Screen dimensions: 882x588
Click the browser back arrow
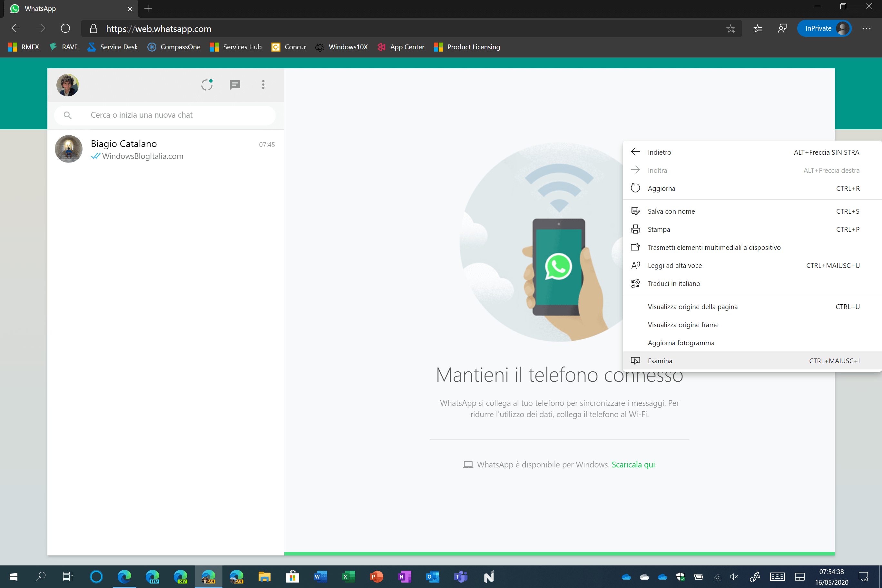tap(16, 28)
